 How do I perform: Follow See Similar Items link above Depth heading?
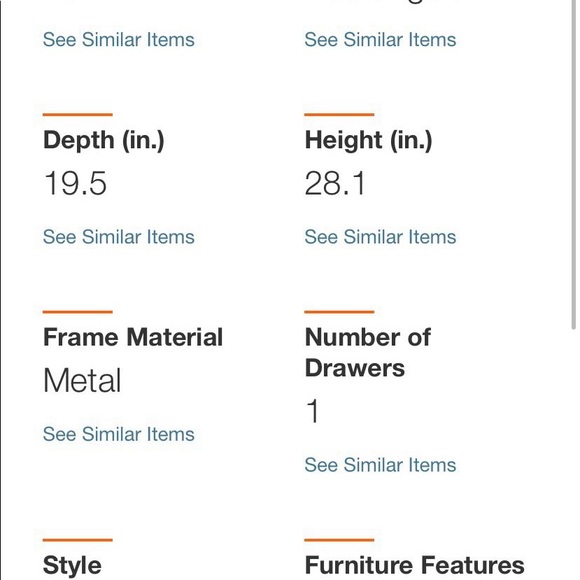119,40
